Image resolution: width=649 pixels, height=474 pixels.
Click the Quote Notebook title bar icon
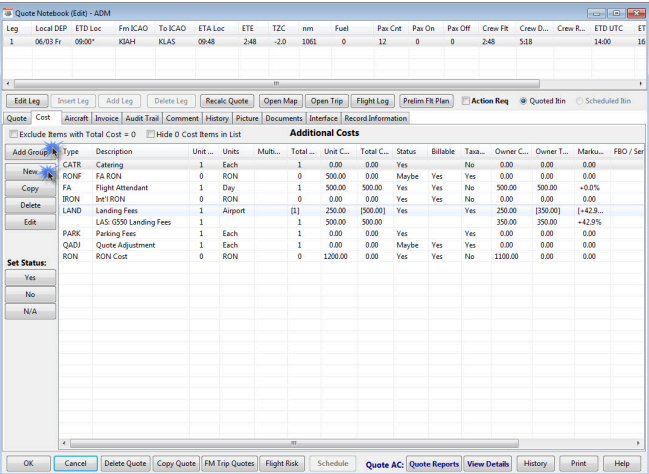pos(7,13)
